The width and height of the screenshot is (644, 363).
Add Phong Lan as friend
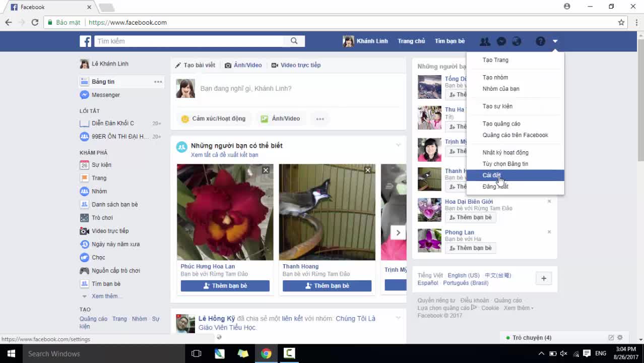coord(470,248)
